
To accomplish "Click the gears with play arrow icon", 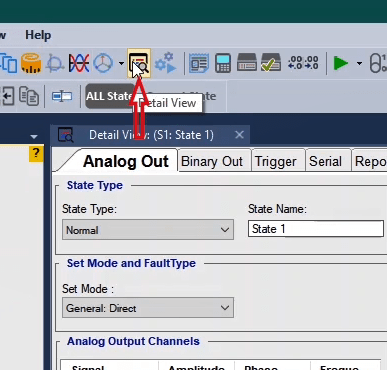I will (165, 63).
